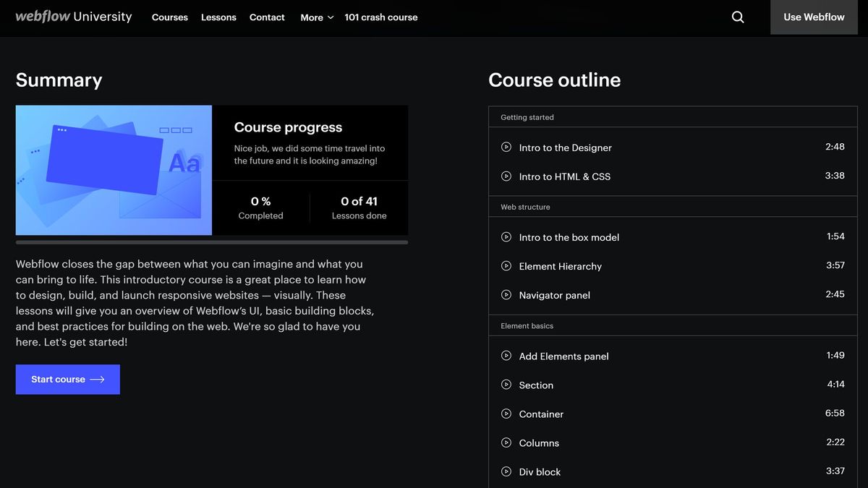Viewport: 868px width, 488px height.
Task: Open the Courses menu item
Action: [169, 17]
